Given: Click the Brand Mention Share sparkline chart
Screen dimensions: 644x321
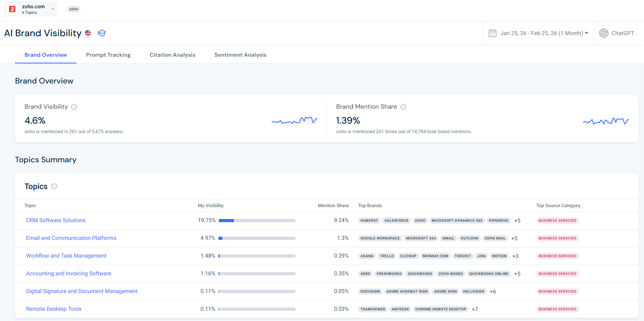Looking at the screenshot, I should coord(606,121).
